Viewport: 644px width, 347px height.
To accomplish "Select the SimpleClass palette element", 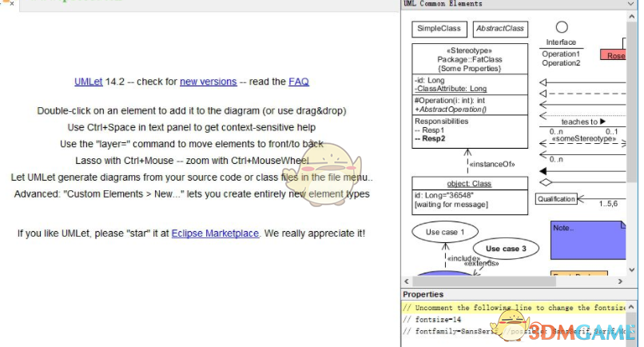I will coord(439,29).
